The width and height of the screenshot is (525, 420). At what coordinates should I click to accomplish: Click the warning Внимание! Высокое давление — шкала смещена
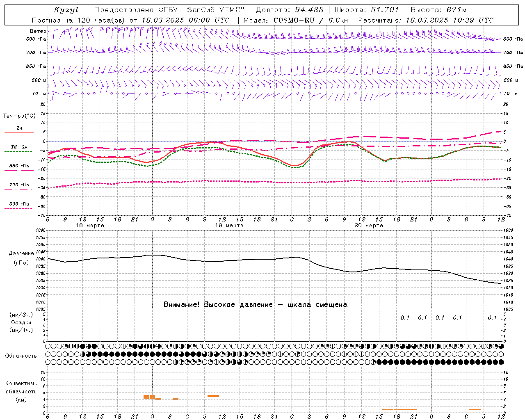(x=256, y=304)
